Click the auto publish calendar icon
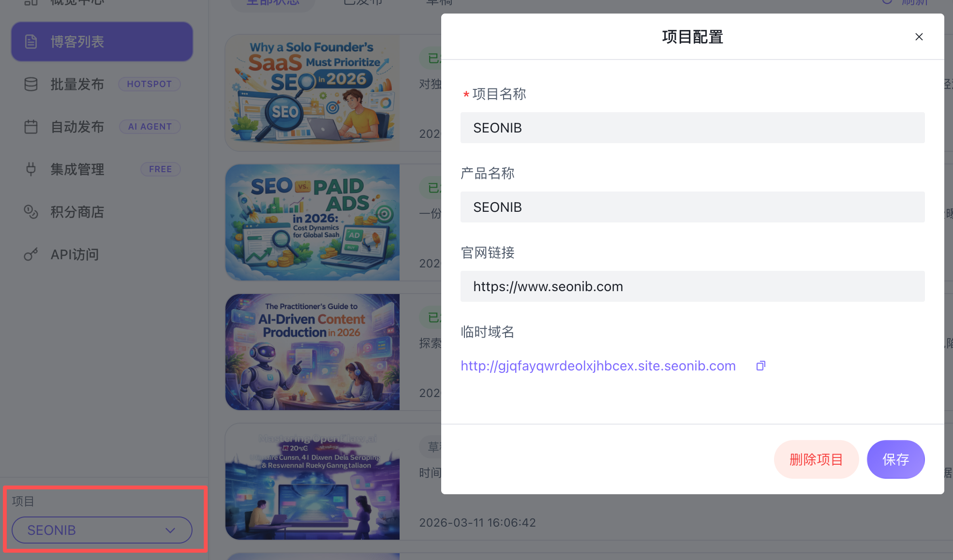The width and height of the screenshot is (953, 560). (31, 127)
